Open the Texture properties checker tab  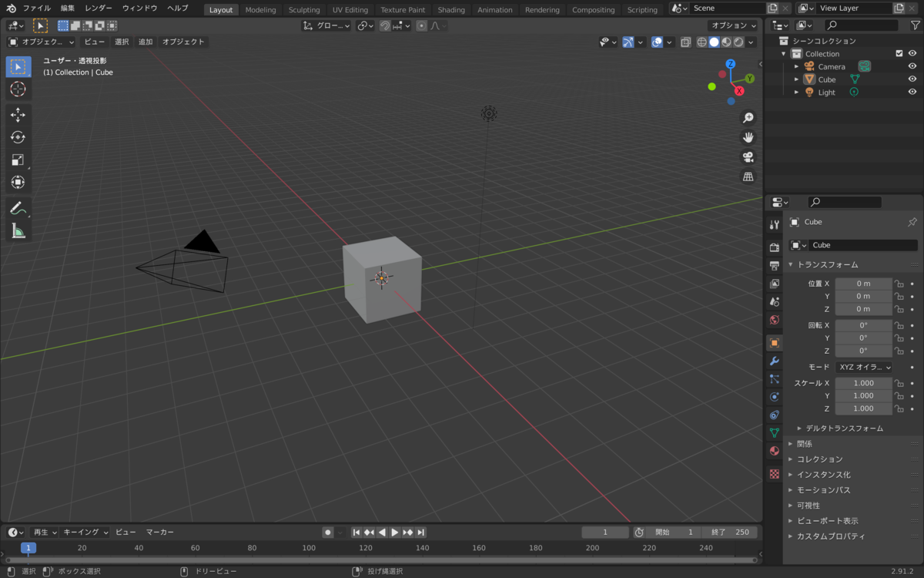775,474
